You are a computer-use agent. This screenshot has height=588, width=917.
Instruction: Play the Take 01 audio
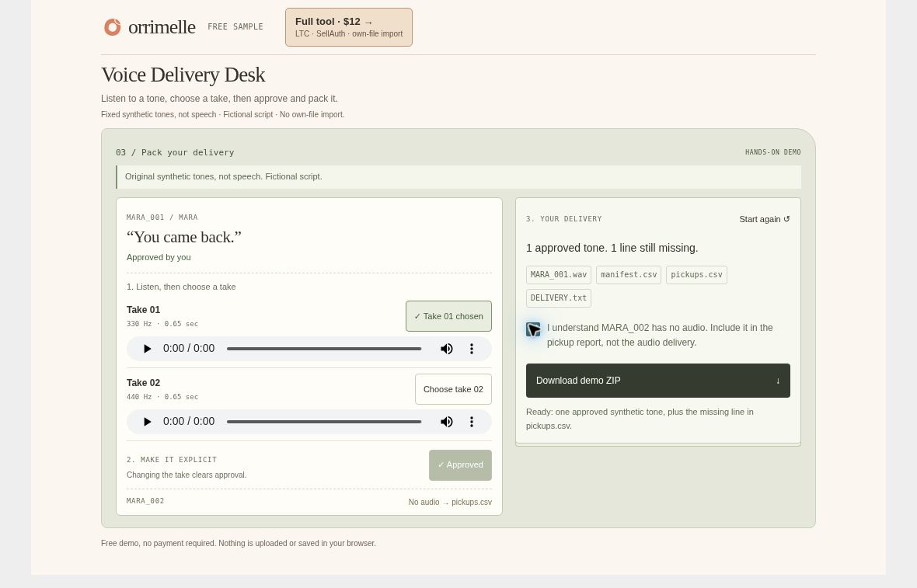click(x=148, y=349)
